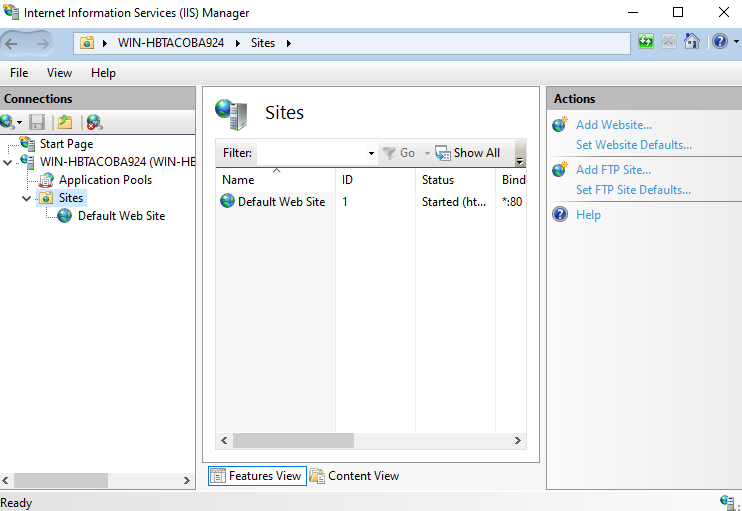This screenshot has height=511, width=742.
Task: Collapse the Sites tree node
Action: pos(26,198)
